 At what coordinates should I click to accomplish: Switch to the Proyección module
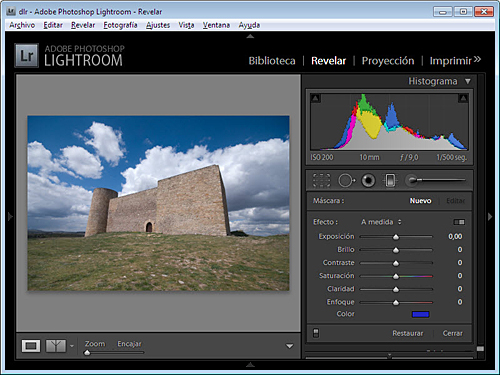pos(388,61)
